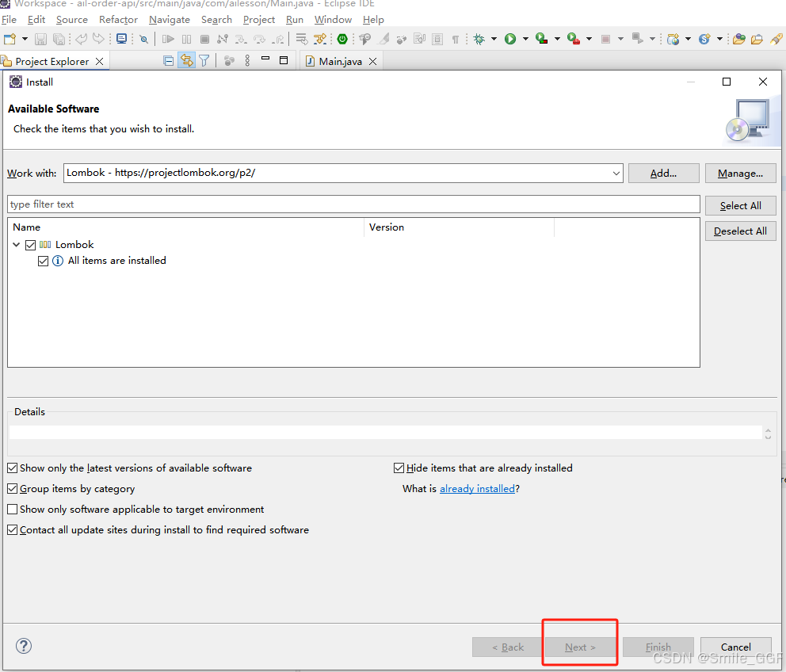Click the Open Type folder icon
The width and height of the screenshot is (786, 672).
739,39
